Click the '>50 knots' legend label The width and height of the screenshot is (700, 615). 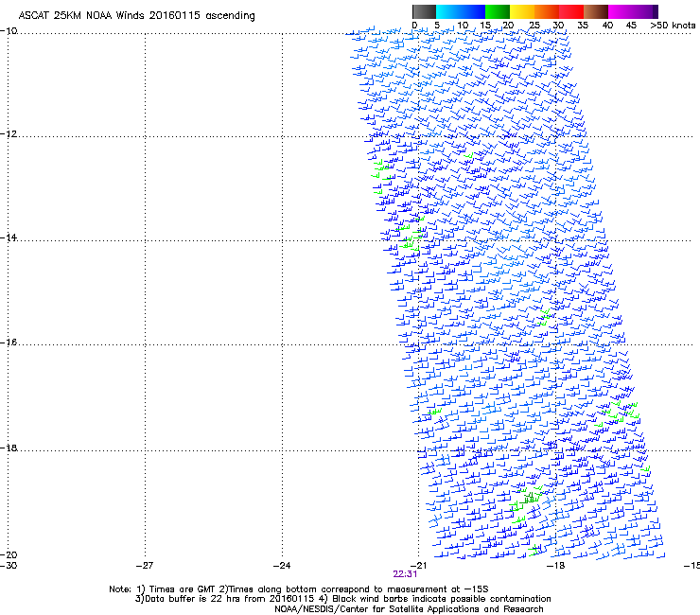[x=673, y=26]
